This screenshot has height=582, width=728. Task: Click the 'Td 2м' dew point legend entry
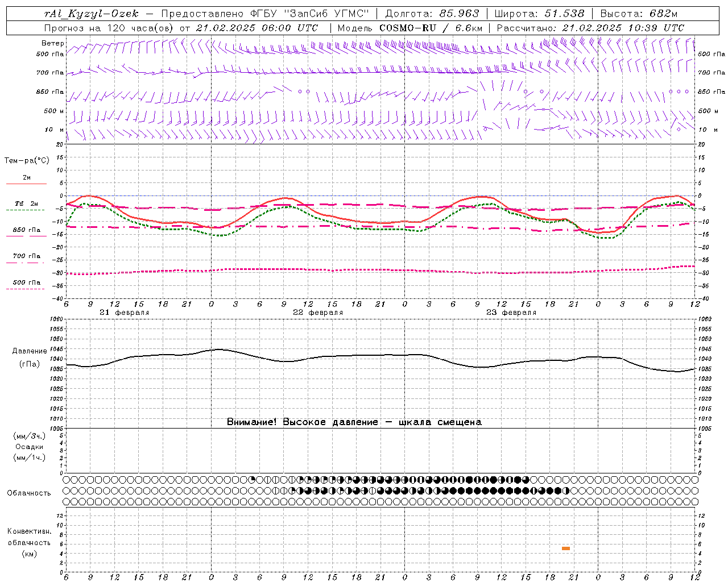click(27, 203)
